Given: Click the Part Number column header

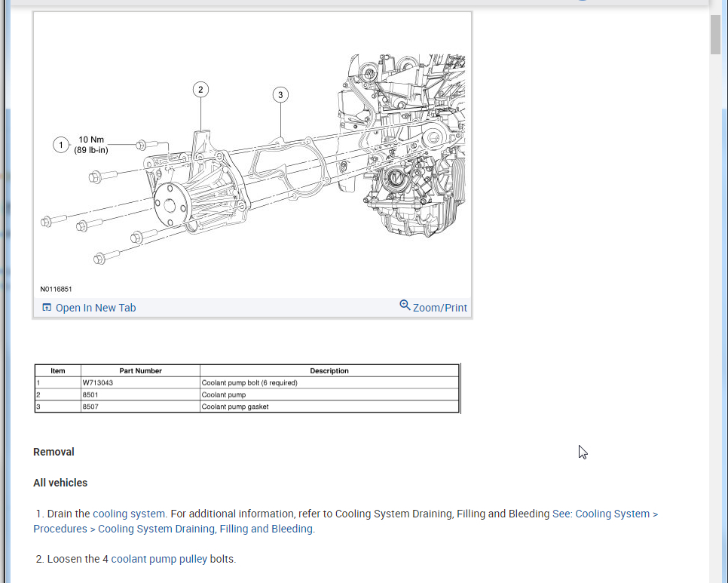Looking at the screenshot, I should click(140, 371).
